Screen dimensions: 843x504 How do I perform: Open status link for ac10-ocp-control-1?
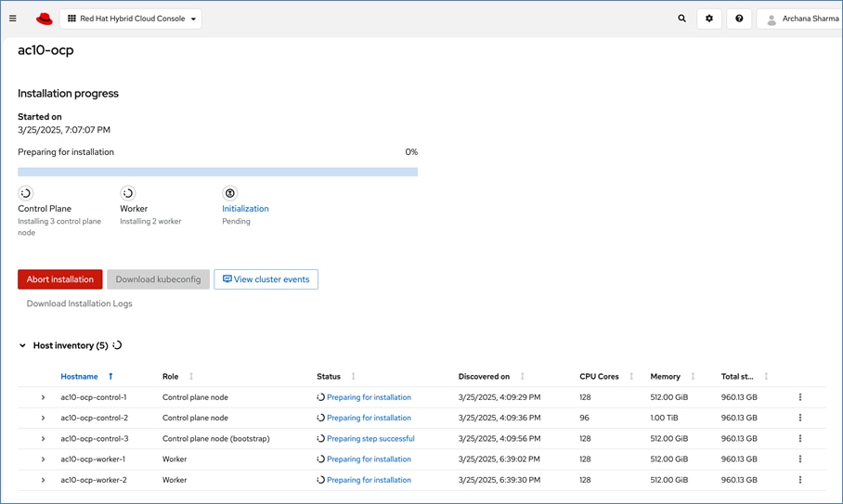pyautogui.click(x=369, y=397)
